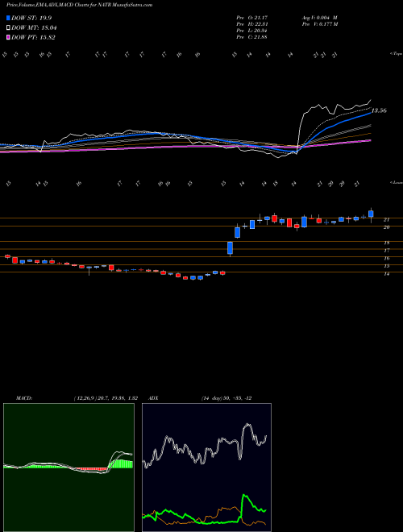Click the ADX panel heading
This screenshot has width=403, height=532.
click(x=153, y=398)
